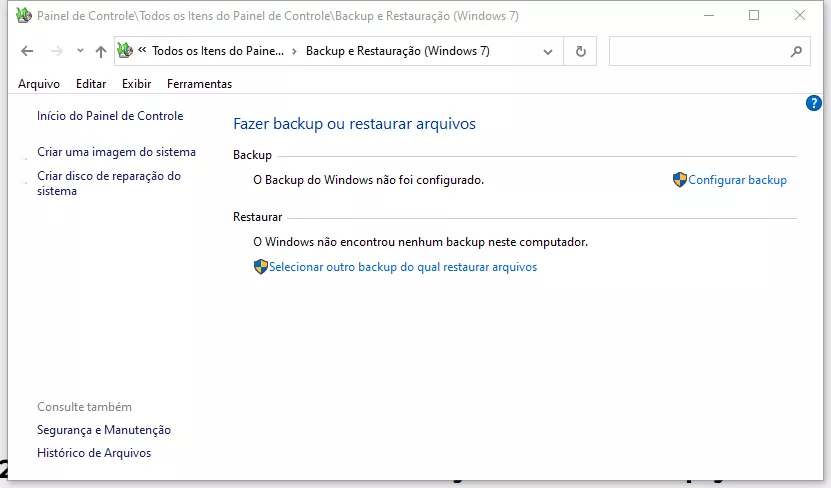831x488 pixels.
Task: Click the 'Restaurar' section label
Action: coord(258,217)
